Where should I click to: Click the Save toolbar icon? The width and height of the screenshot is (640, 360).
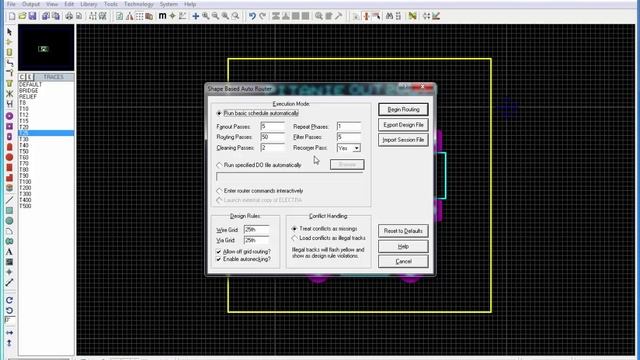coord(32,16)
